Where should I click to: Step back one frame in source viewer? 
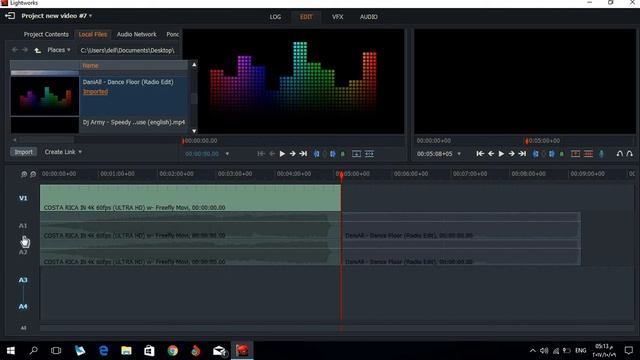[x=272, y=154]
